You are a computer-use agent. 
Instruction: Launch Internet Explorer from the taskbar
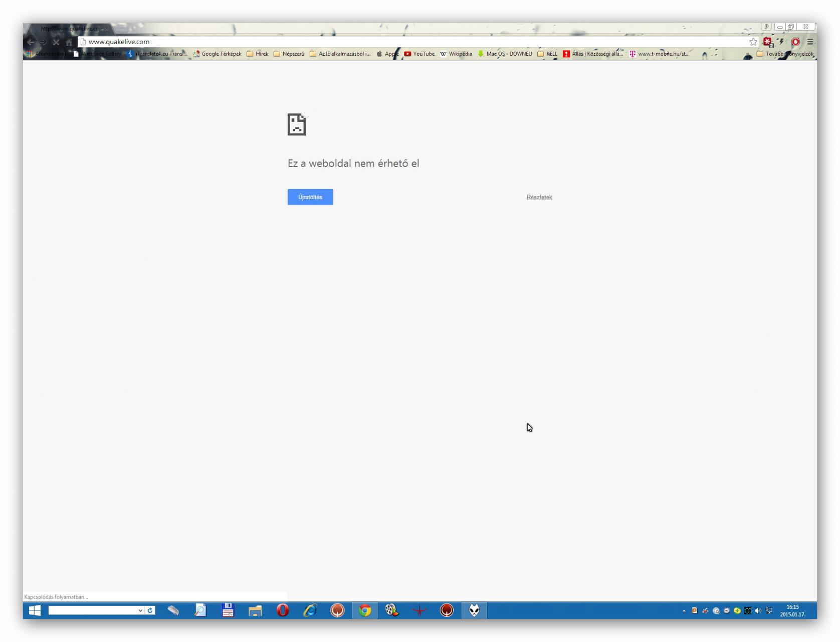[310, 610]
